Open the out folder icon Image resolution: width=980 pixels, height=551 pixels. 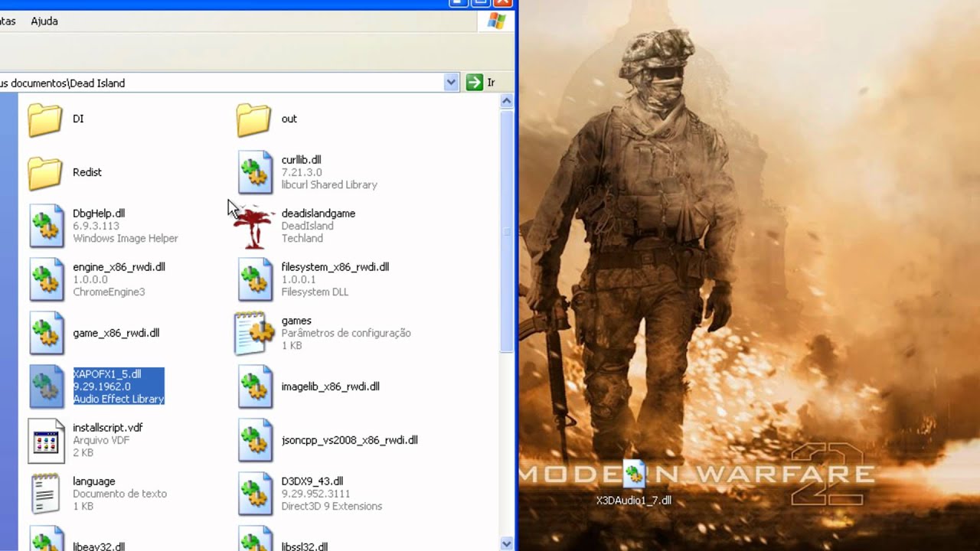click(253, 119)
